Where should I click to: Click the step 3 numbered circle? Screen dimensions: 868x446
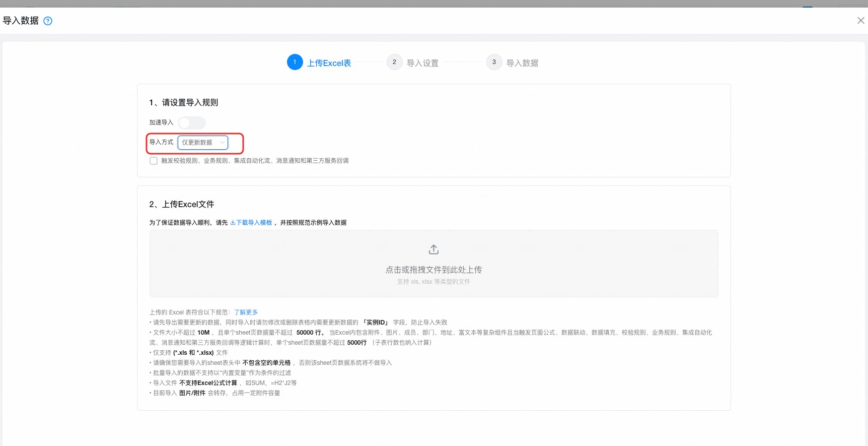tap(494, 62)
